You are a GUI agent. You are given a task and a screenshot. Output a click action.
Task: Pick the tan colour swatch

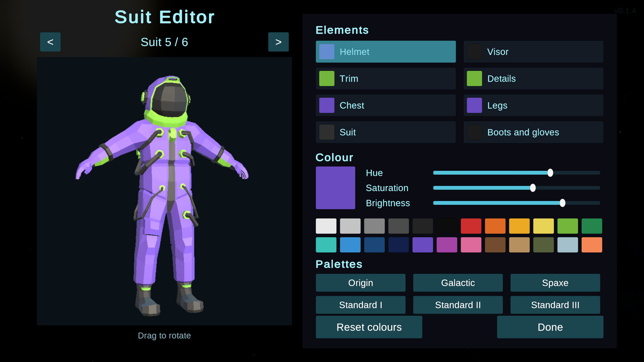(x=519, y=245)
